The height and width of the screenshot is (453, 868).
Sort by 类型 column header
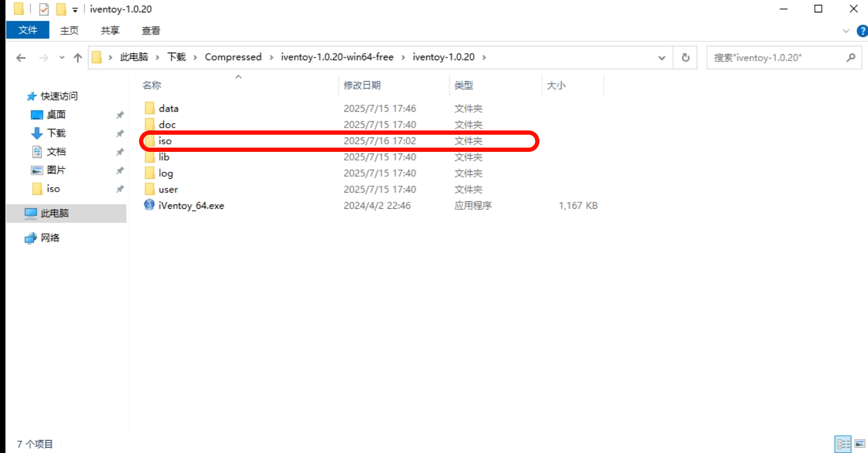[x=464, y=85]
